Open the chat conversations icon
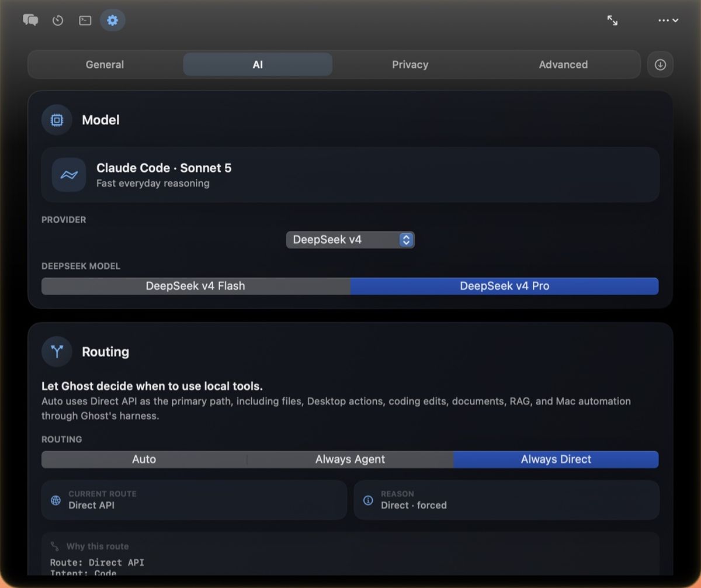 click(x=30, y=20)
